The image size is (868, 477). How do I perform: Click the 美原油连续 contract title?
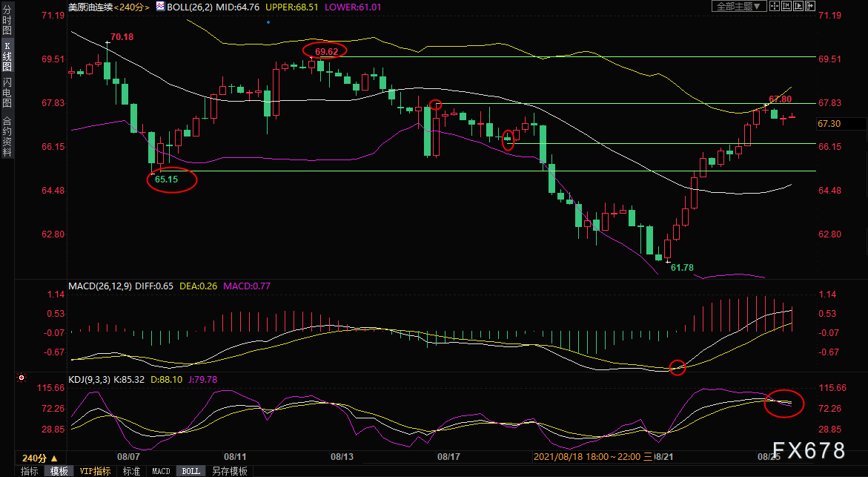(x=90, y=7)
